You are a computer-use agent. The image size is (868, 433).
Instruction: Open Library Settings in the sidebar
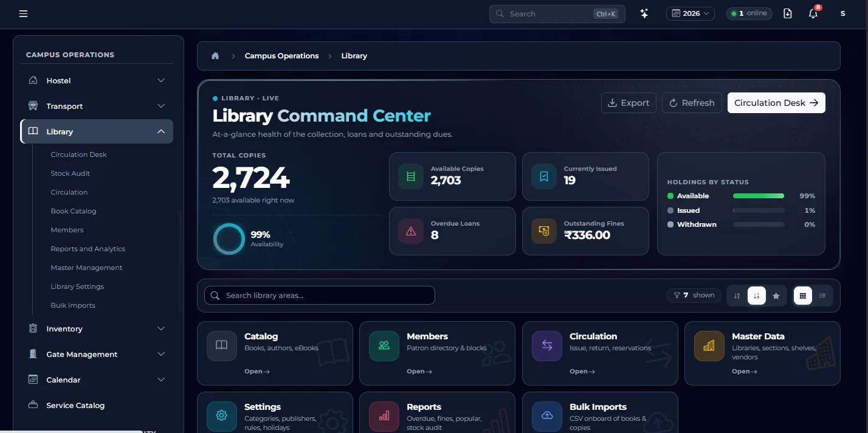(77, 286)
